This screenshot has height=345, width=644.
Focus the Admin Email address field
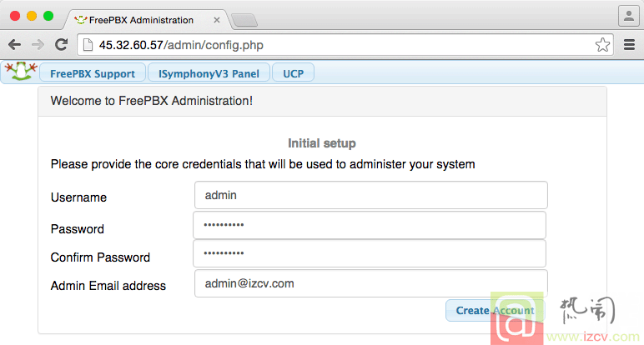tap(371, 283)
